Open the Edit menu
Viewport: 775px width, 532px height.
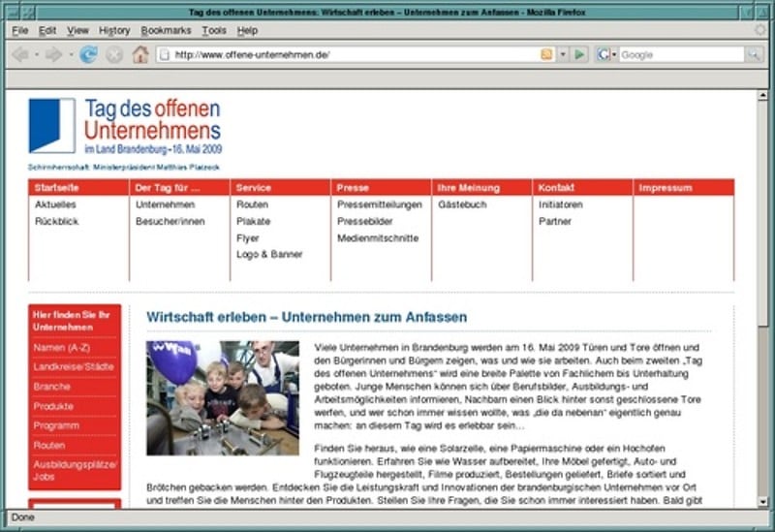coord(46,31)
